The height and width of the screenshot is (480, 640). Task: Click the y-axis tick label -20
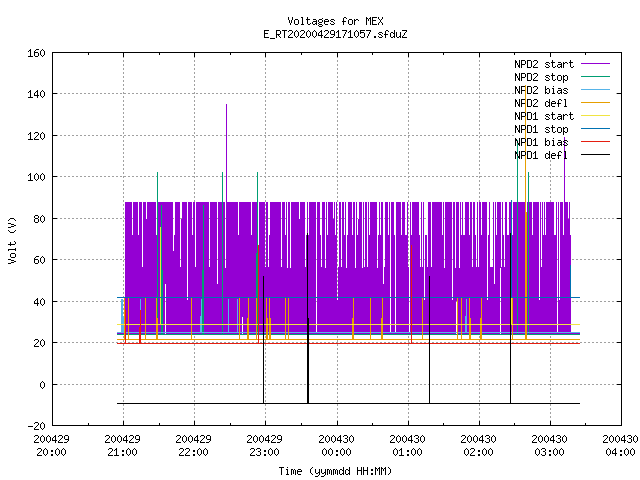(36, 426)
